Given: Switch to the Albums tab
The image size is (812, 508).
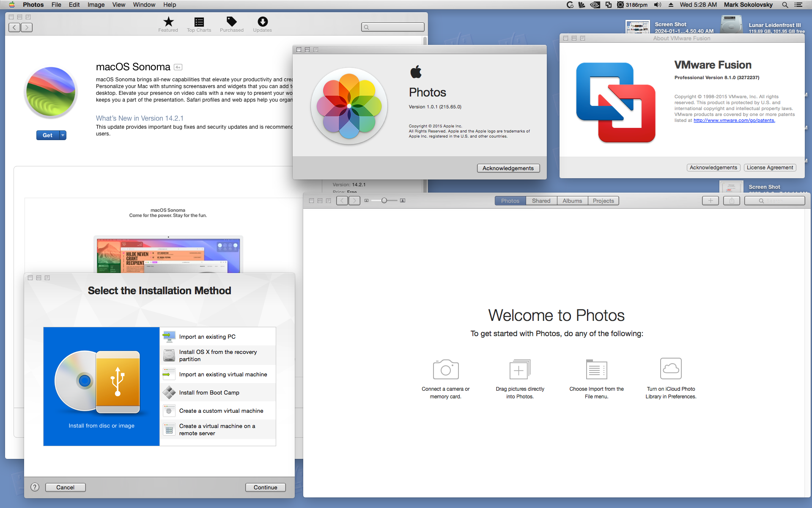Looking at the screenshot, I should point(572,201).
